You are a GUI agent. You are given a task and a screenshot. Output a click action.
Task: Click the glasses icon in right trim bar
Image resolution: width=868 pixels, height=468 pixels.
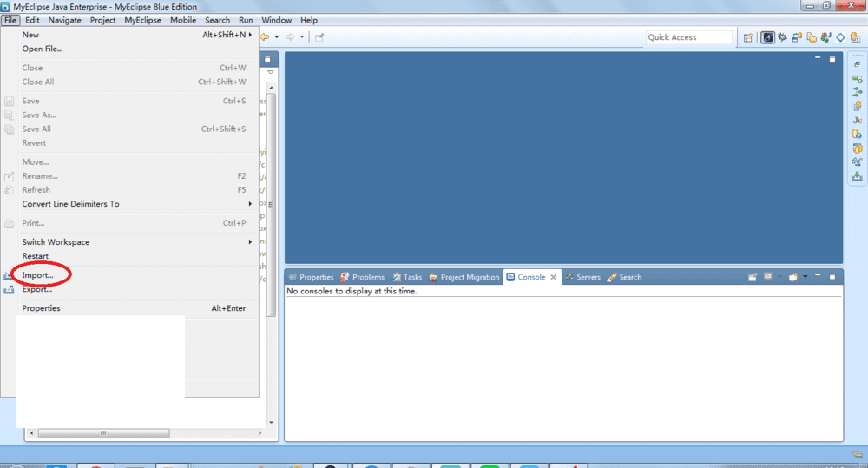[857, 161]
